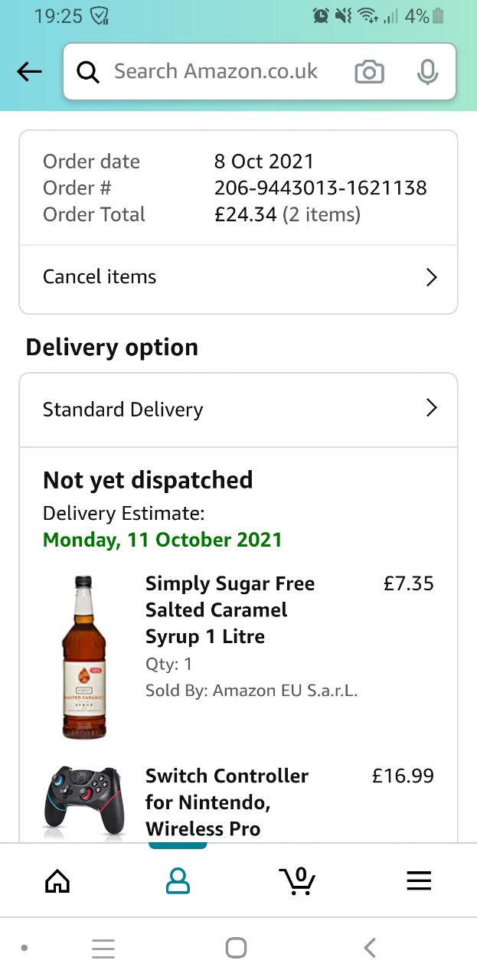Tap the back arrow icon

point(29,72)
